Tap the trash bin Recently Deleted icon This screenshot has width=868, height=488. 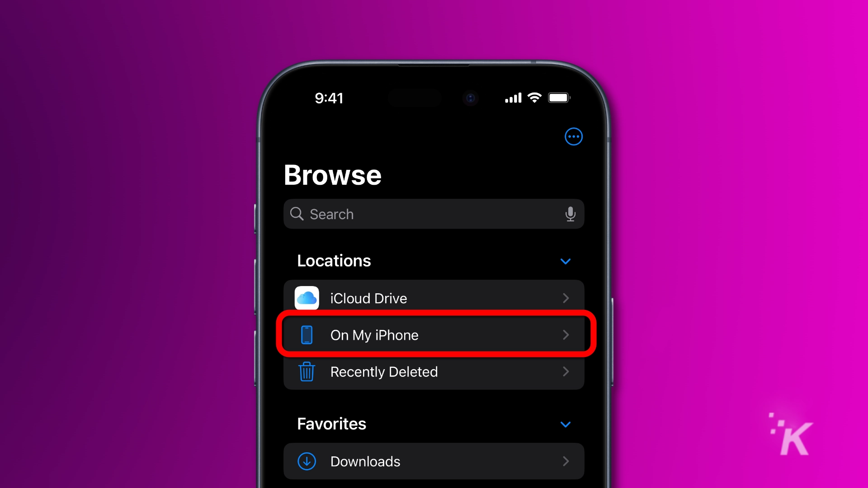click(x=307, y=372)
